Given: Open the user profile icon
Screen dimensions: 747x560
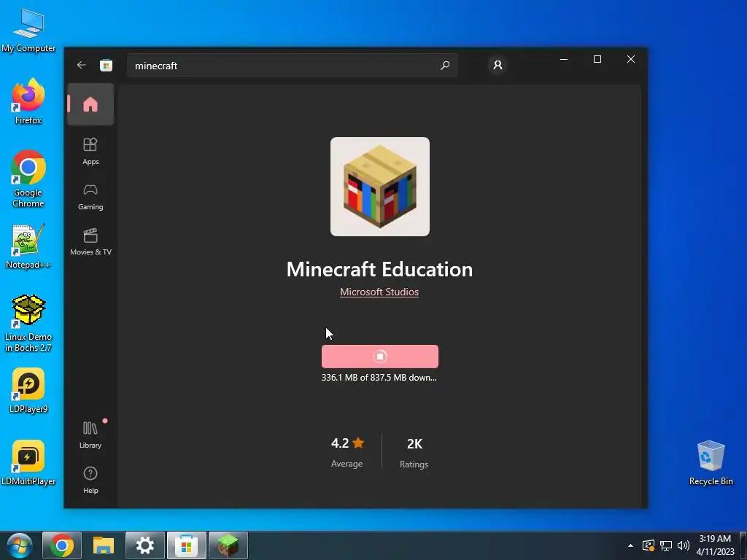Looking at the screenshot, I should pyautogui.click(x=498, y=65).
